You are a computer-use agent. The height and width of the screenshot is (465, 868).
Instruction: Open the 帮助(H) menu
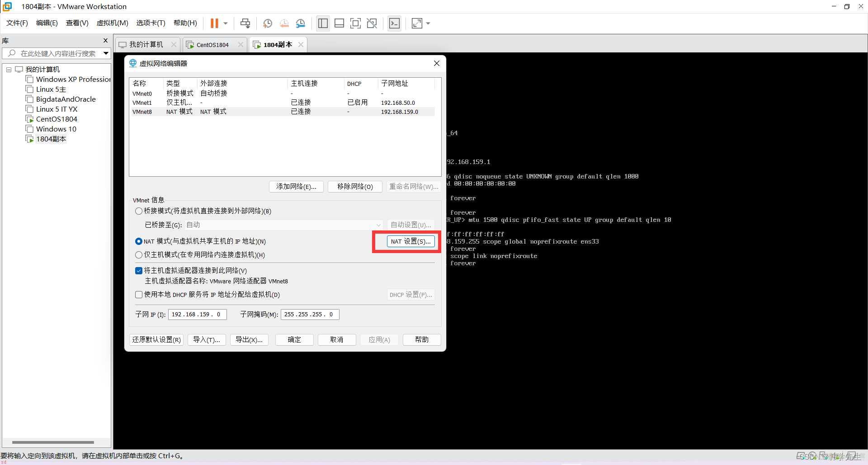[185, 23]
